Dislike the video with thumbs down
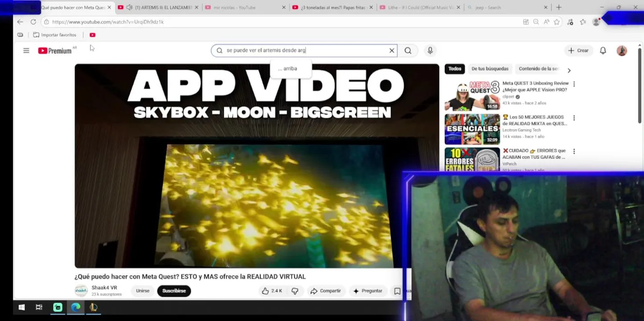 295,291
